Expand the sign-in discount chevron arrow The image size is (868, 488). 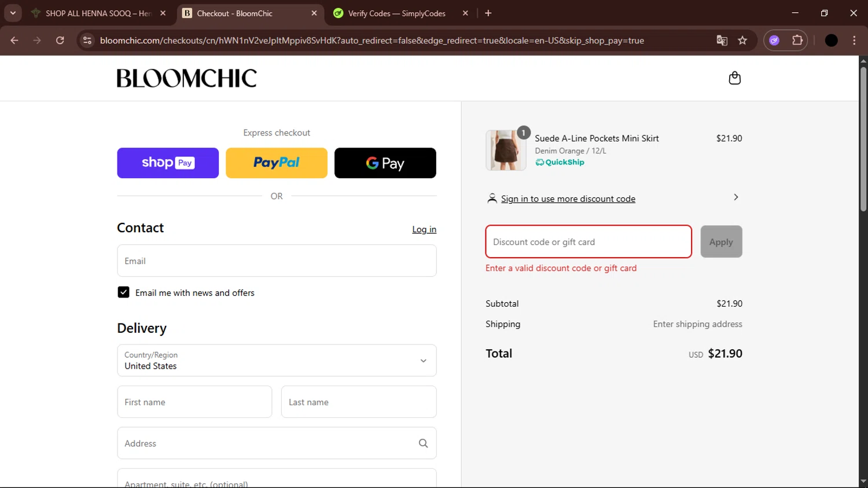pos(736,197)
